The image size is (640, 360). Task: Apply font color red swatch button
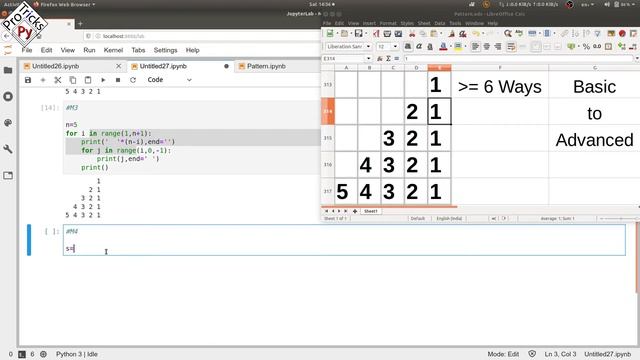click(x=443, y=47)
